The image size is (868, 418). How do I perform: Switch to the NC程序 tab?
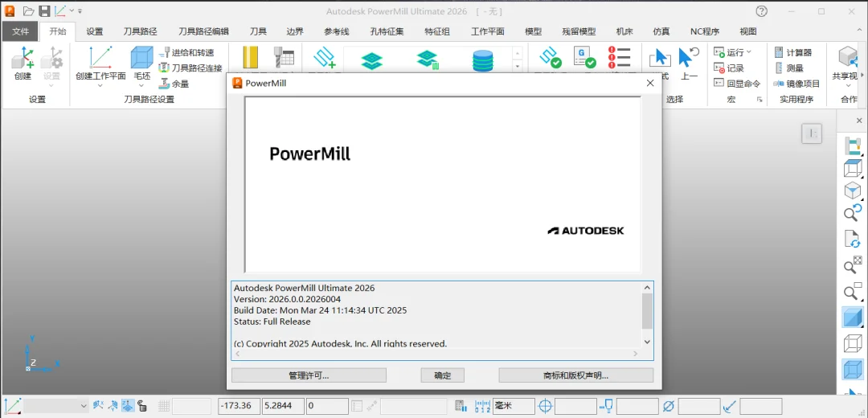[705, 31]
